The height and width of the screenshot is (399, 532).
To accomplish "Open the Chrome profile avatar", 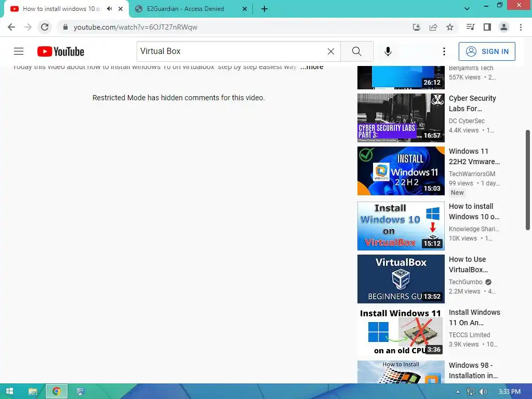I will pyautogui.click(x=504, y=27).
